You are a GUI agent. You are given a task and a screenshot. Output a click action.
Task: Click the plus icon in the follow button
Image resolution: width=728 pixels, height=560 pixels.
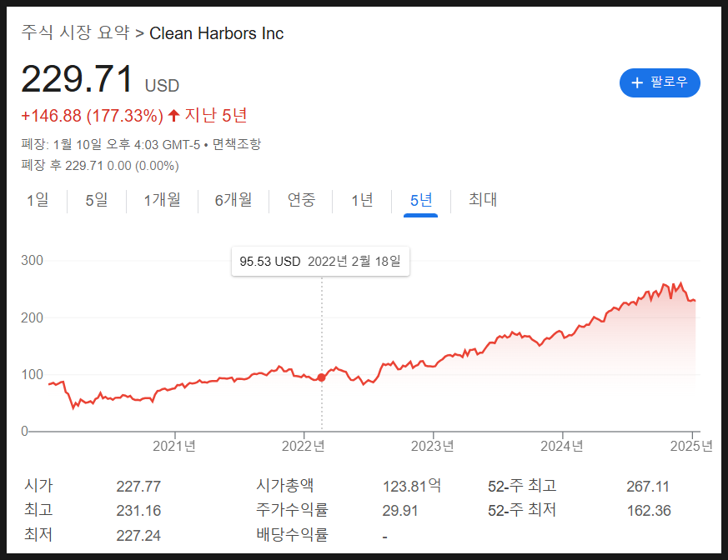pos(638,82)
